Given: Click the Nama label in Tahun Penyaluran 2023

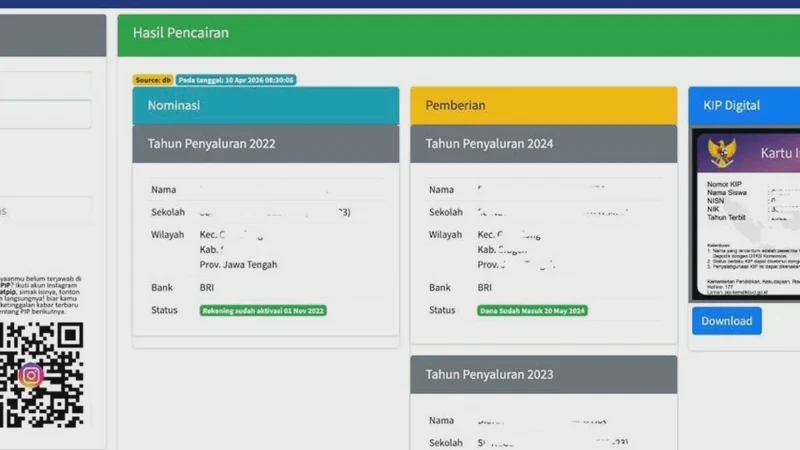Looking at the screenshot, I should pos(441,420).
